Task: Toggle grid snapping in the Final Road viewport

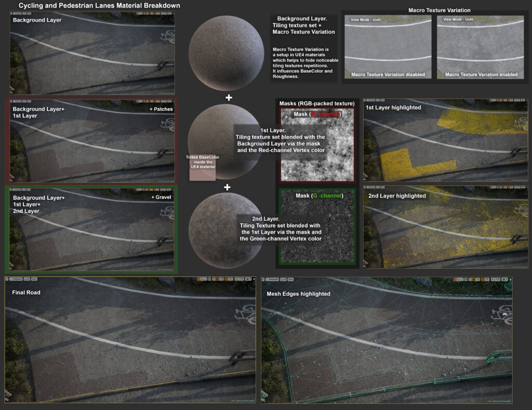Action: tap(217, 279)
